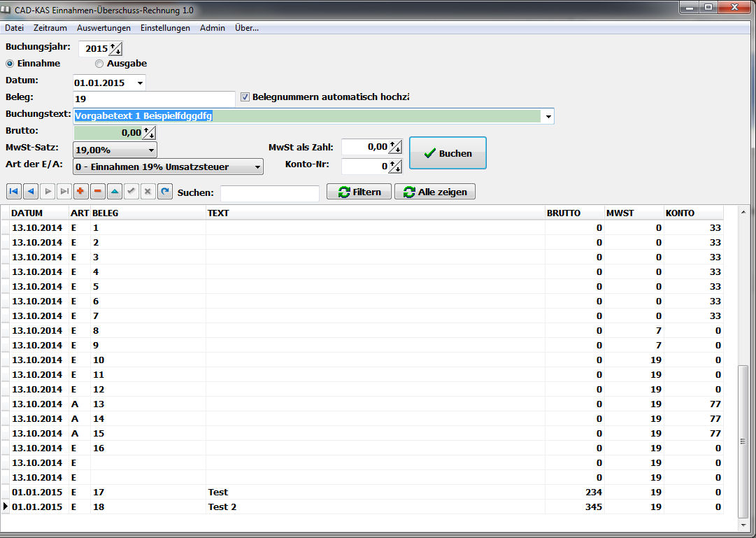This screenshot has width=756, height=538.
Task: Click the Alle zeigen button
Action: [435, 192]
